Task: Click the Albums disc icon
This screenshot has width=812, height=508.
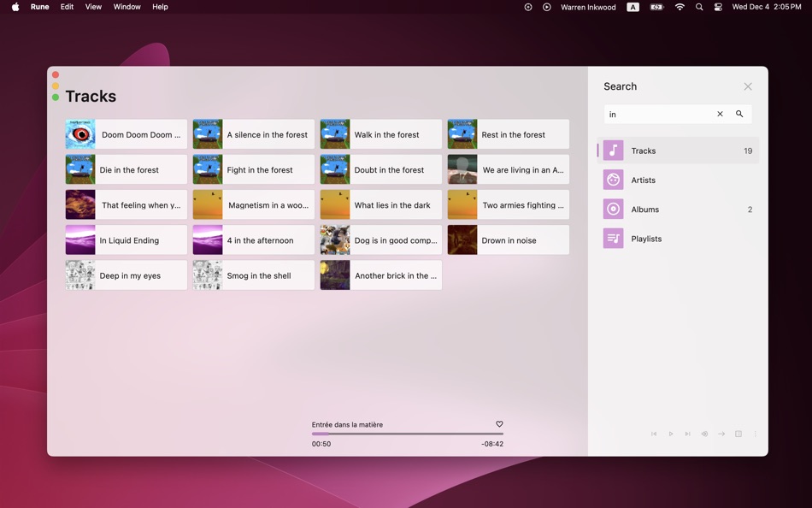Action: 612,209
